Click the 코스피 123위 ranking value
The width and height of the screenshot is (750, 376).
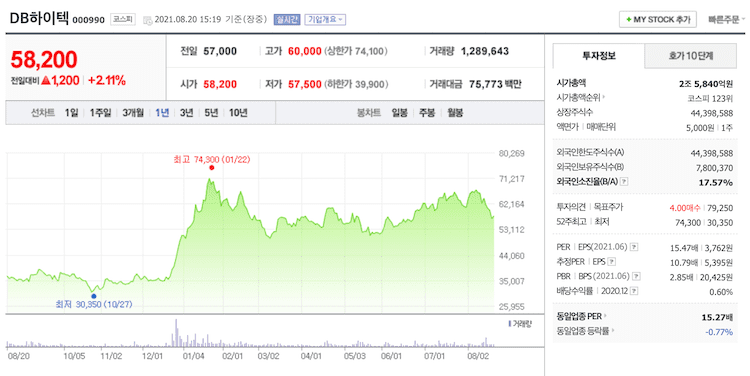pyautogui.click(x=709, y=99)
